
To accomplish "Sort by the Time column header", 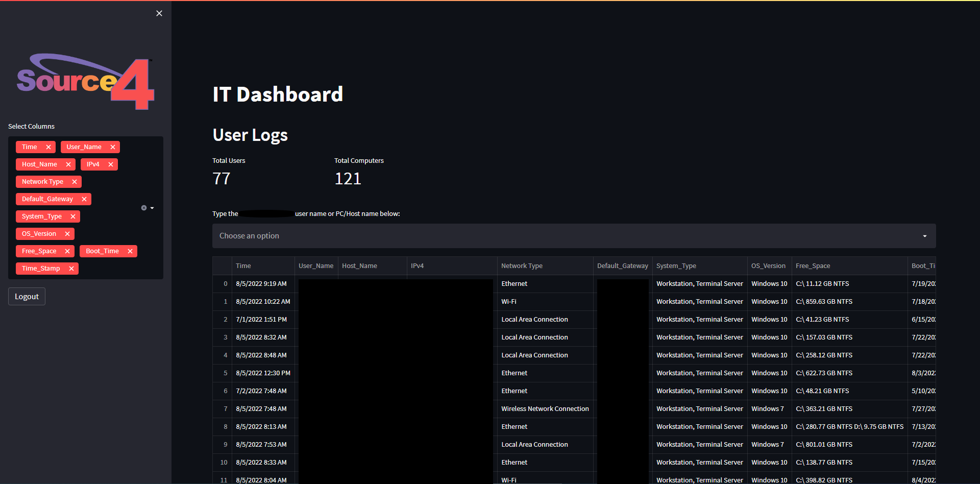I will (x=263, y=266).
